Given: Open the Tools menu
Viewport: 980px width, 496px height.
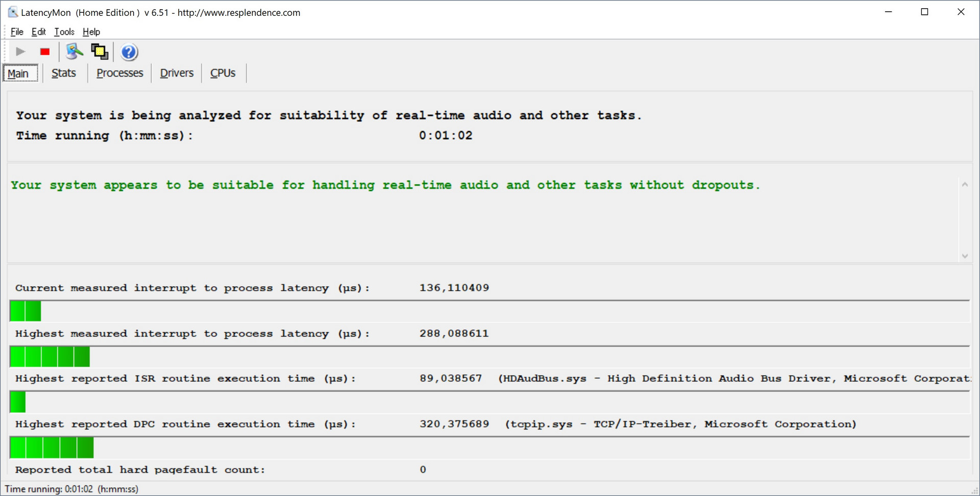Looking at the screenshot, I should [64, 32].
